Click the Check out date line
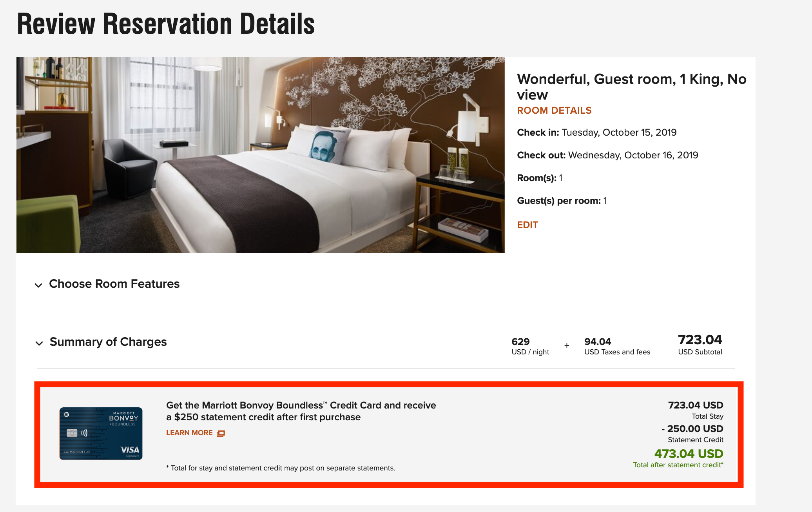 (x=607, y=155)
